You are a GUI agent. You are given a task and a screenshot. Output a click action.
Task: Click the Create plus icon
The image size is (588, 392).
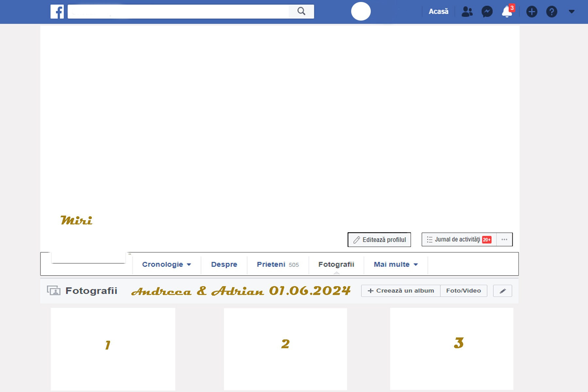pos(532,11)
